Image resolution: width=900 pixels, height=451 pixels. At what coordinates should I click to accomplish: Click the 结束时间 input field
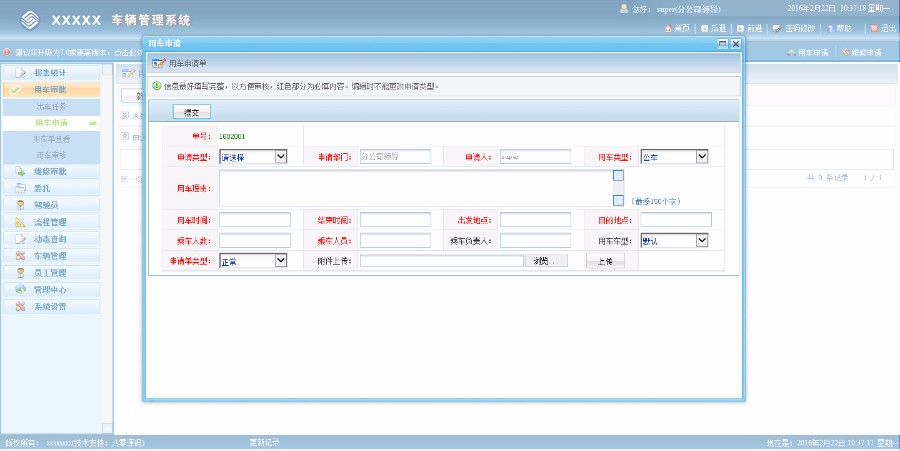coord(395,220)
